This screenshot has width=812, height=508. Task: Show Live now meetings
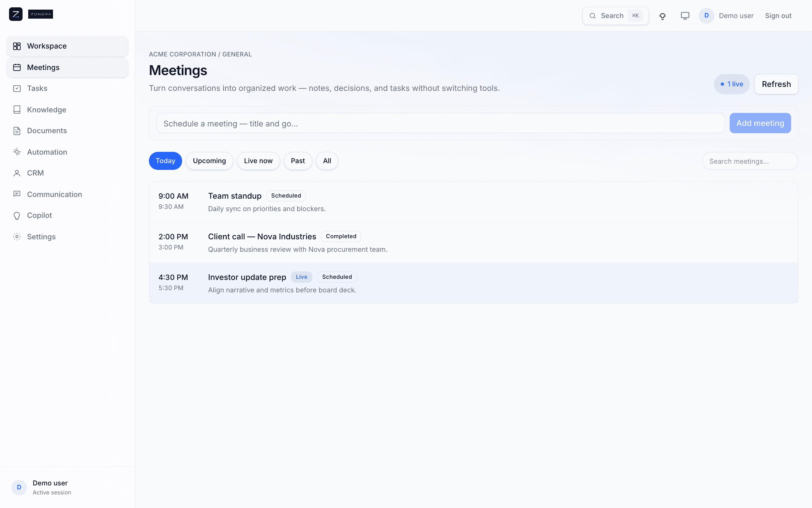click(x=258, y=161)
